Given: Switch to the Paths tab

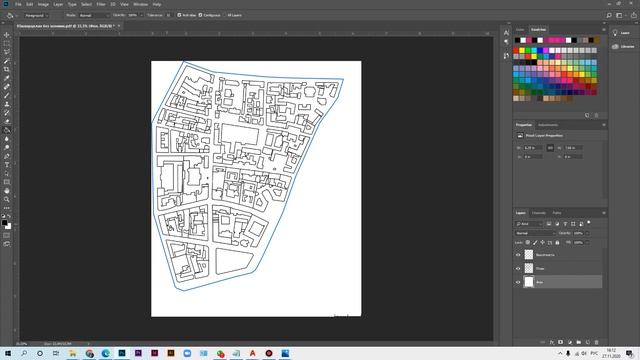Looking at the screenshot, I should (557, 213).
